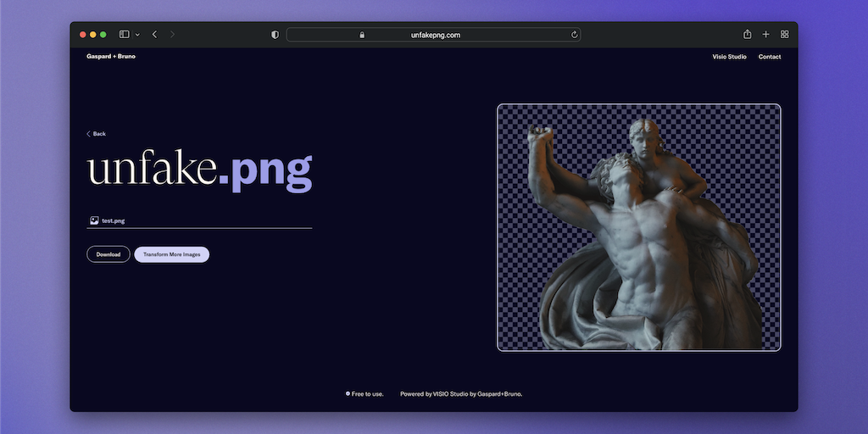868x434 pixels.
Task: Click the Gaspard + Bruno header logo
Action: click(111, 57)
